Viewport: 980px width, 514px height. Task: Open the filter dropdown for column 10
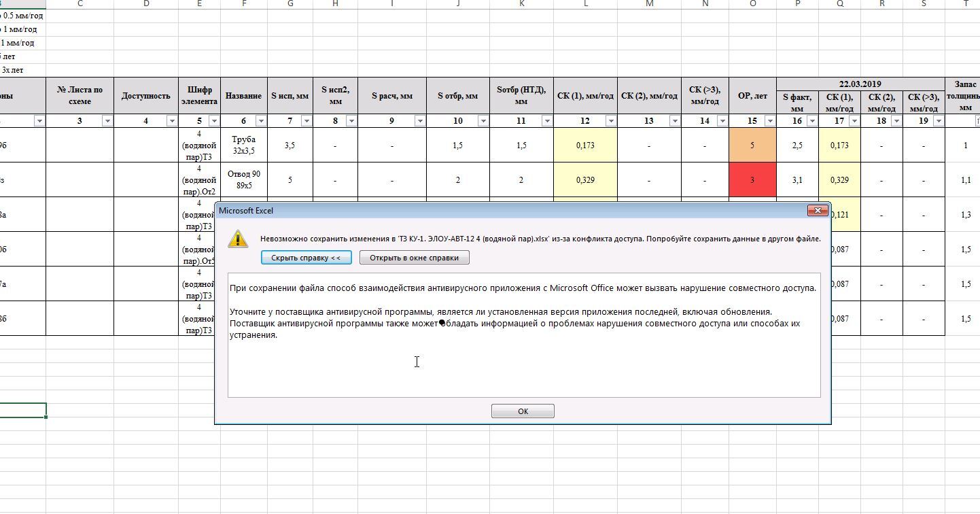coord(483,121)
